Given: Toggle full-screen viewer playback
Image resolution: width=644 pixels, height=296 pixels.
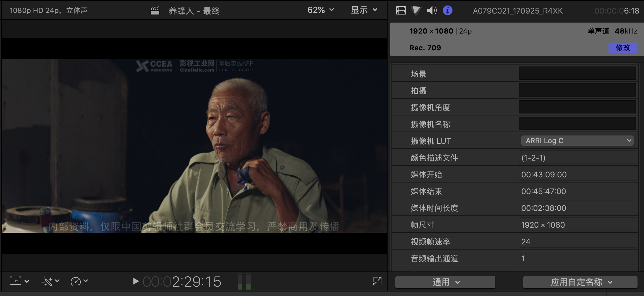Looking at the screenshot, I should point(377,281).
